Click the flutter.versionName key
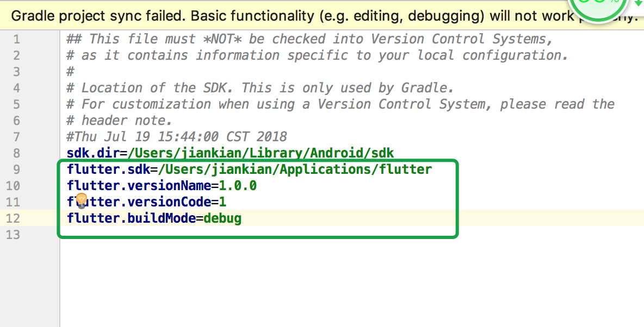 point(139,185)
